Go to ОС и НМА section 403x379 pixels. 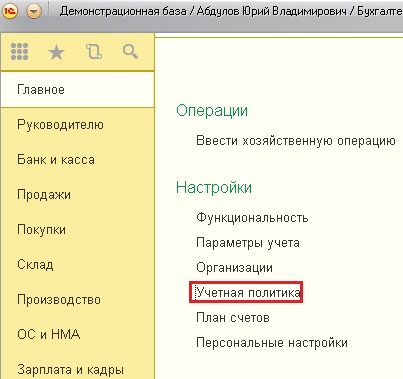tap(77, 334)
